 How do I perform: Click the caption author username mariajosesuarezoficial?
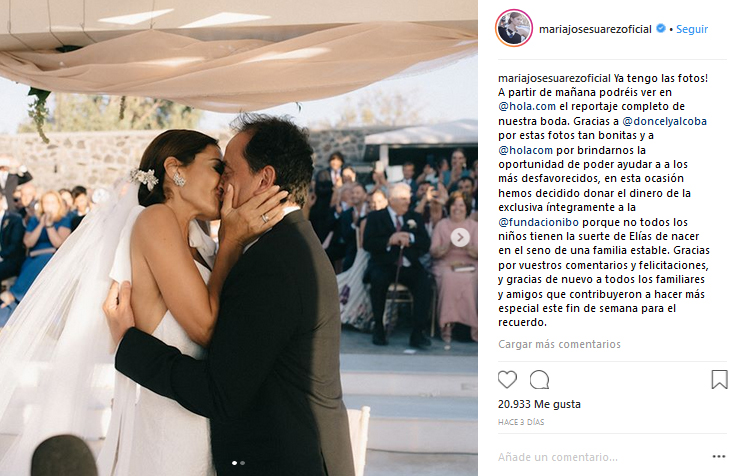point(554,78)
